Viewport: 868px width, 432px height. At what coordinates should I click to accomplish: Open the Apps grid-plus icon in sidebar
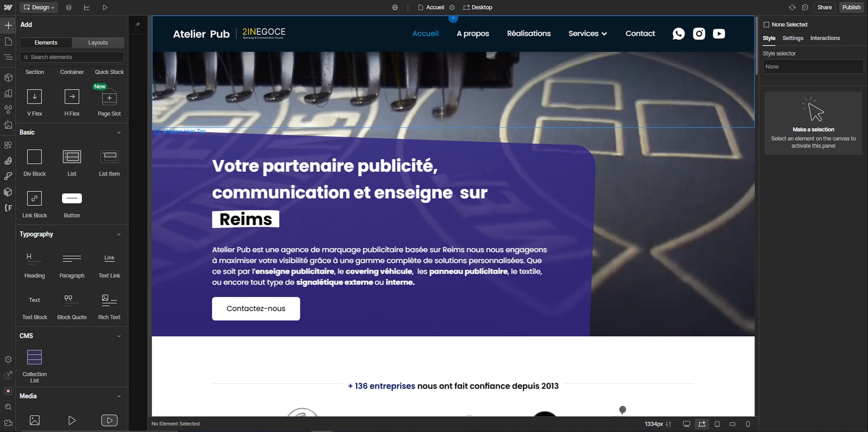coord(8,145)
